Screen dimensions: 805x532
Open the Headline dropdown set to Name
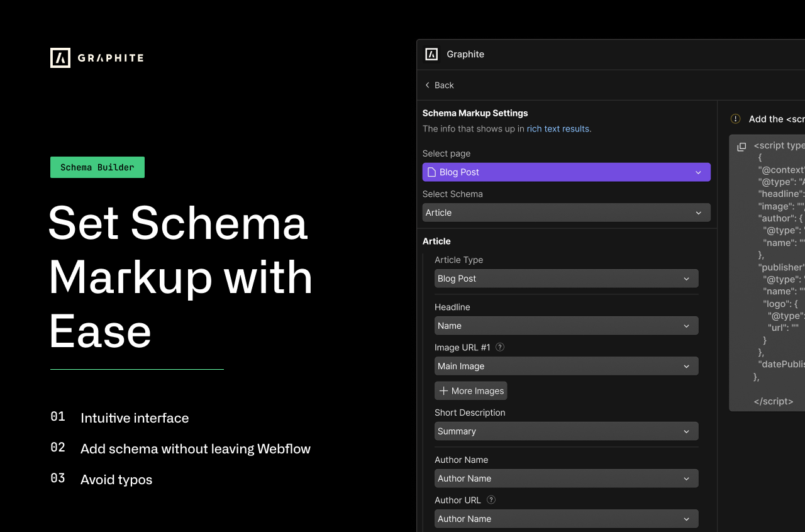tap(566, 325)
